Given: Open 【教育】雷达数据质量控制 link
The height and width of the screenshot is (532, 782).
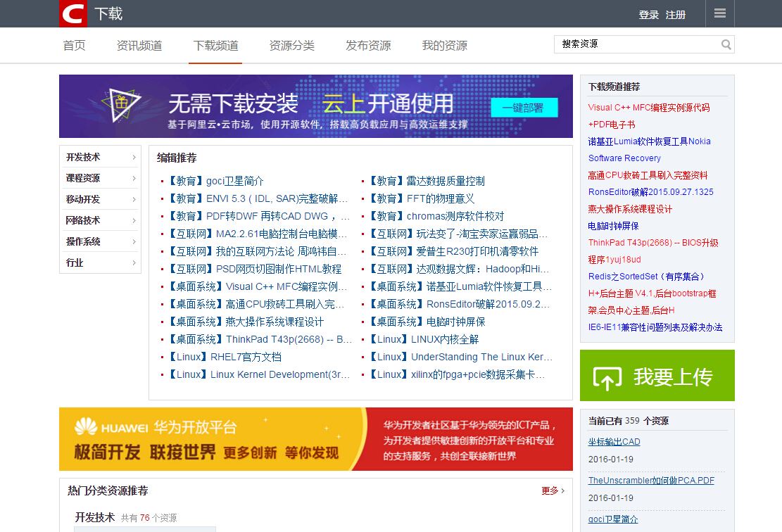Looking at the screenshot, I should [x=427, y=181].
